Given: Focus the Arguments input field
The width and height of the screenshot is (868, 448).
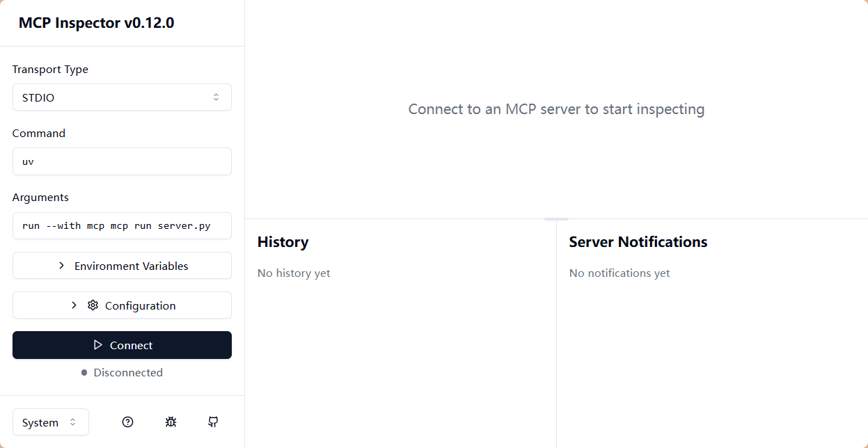Looking at the screenshot, I should click(x=122, y=225).
